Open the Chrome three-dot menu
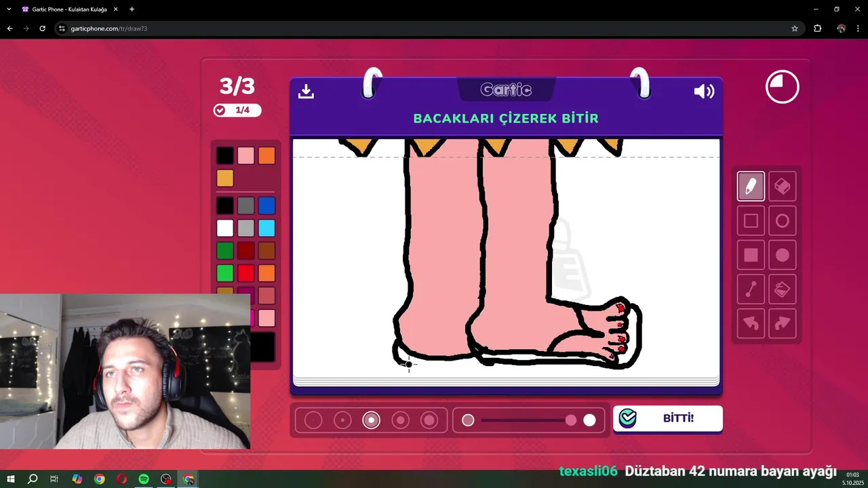Screen dimensions: 868x488 [x=858, y=28]
